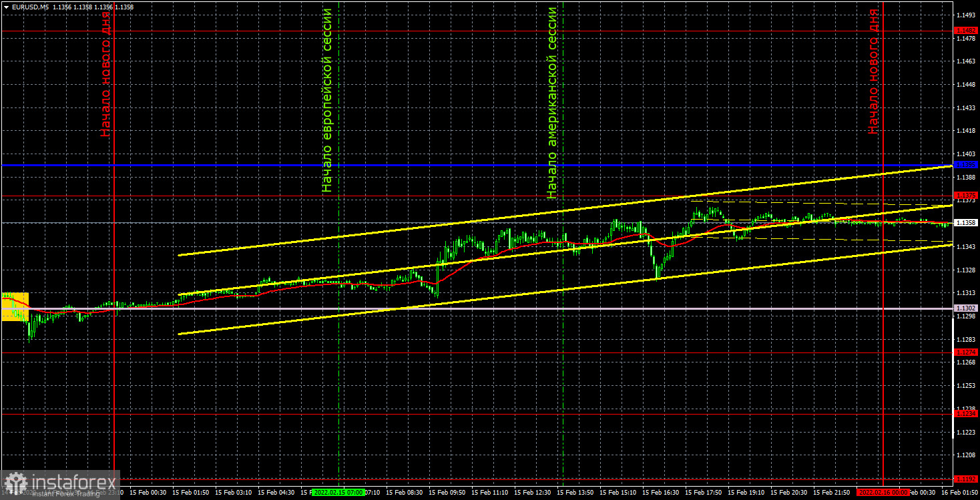Click price scale value 1.1223
This screenshot has height=500, width=980.
pos(966,432)
